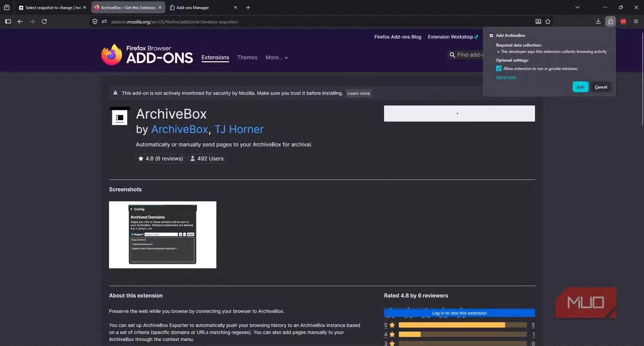Open the hamburger application menu
The height and width of the screenshot is (346, 644).
636,21
